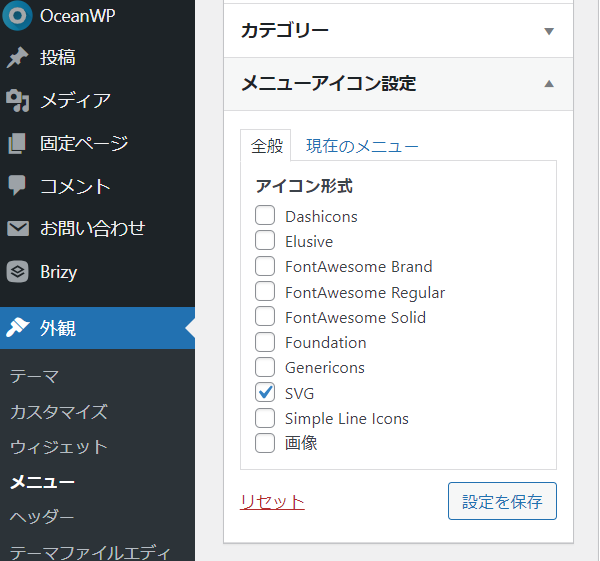Enable the Dashicons checkbox
The width and height of the screenshot is (600, 561).
(x=265, y=215)
